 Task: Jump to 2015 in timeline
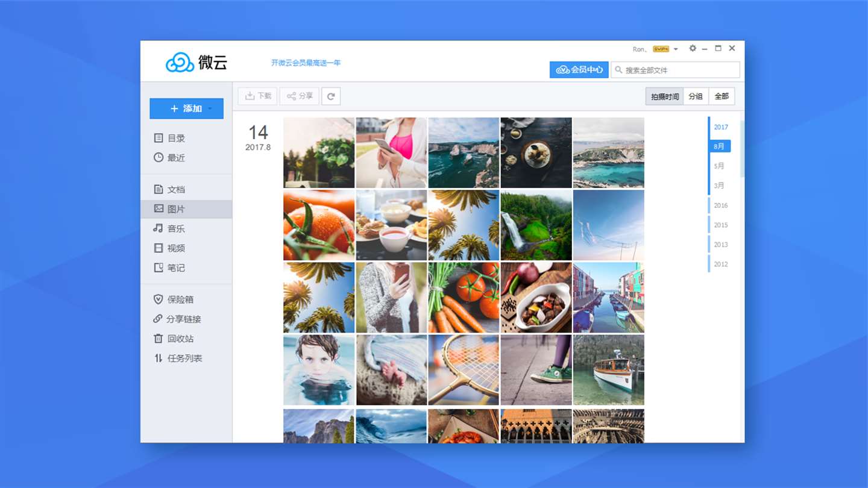point(721,225)
